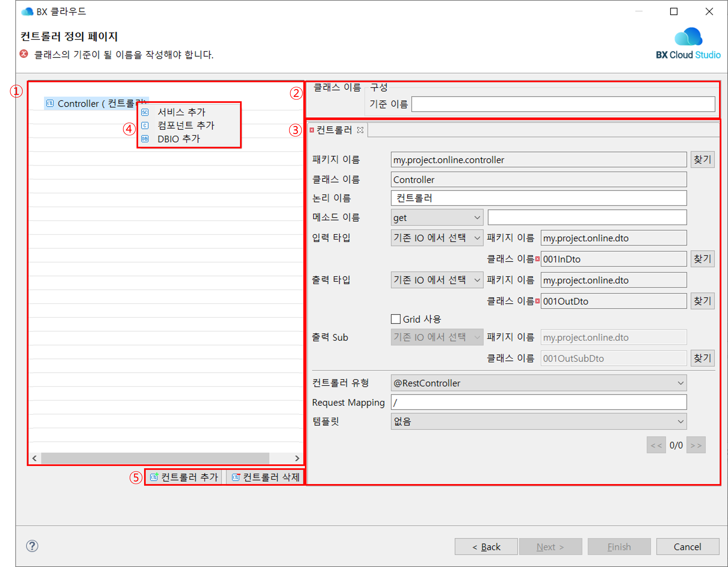Open the help question mark icon
The width and height of the screenshot is (728, 567).
tap(32, 546)
